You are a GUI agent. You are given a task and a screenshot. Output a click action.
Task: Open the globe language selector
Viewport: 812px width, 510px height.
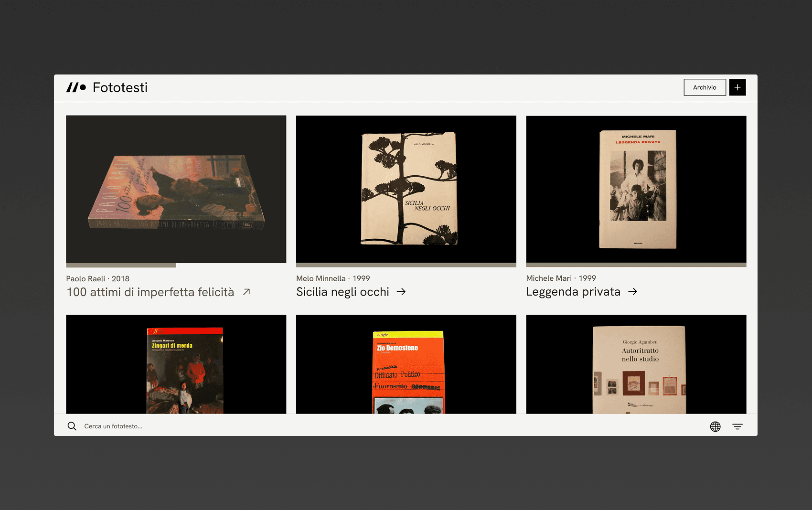pos(715,426)
